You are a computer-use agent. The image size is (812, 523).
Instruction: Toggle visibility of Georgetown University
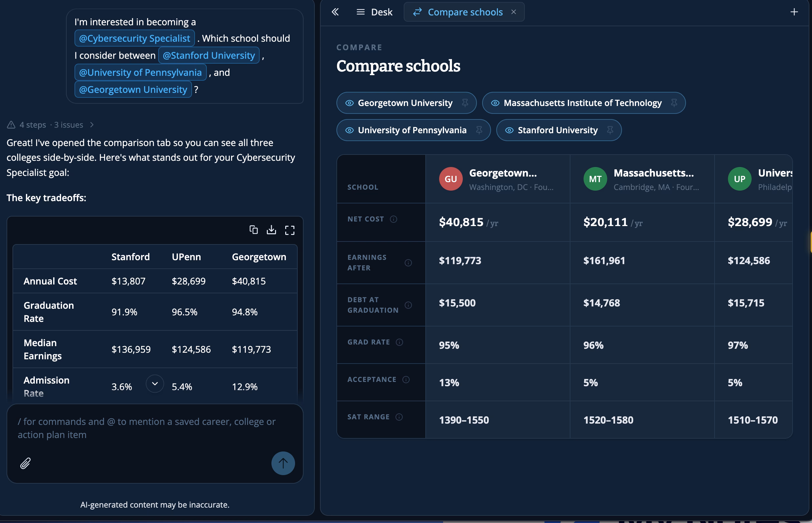pyautogui.click(x=349, y=103)
